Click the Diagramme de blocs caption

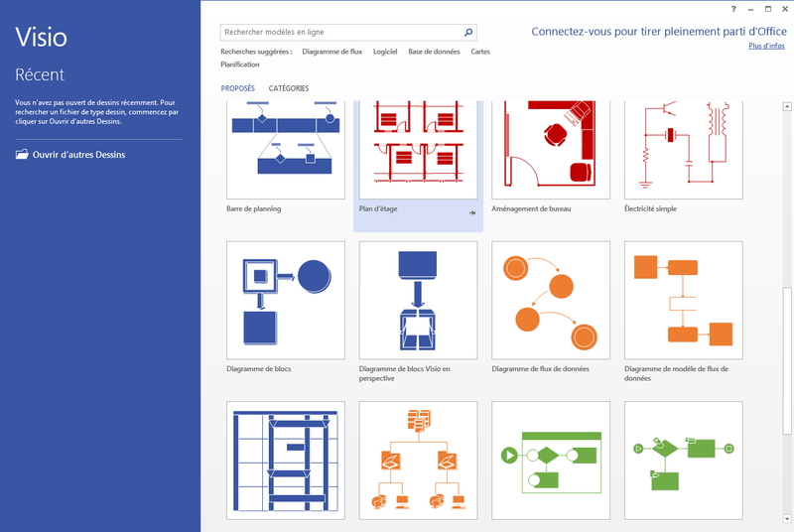pyautogui.click(x=259, y=369)
